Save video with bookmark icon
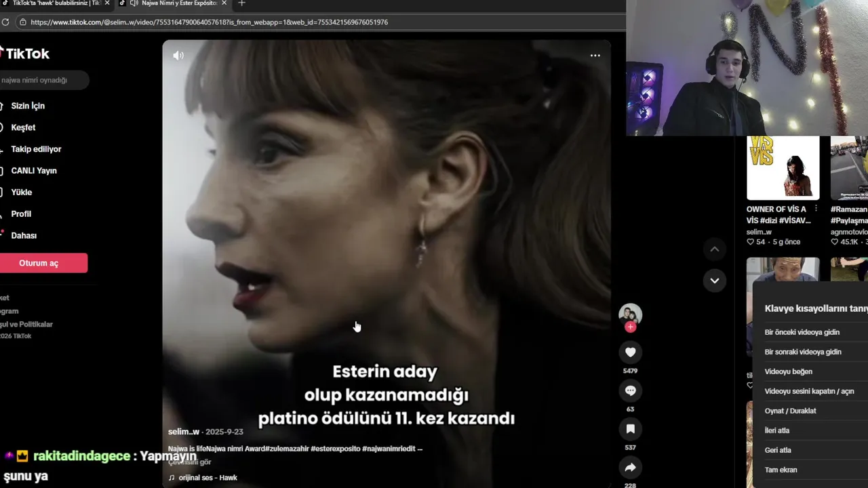The height and width of the screenshot is (488, 868). 630,429
